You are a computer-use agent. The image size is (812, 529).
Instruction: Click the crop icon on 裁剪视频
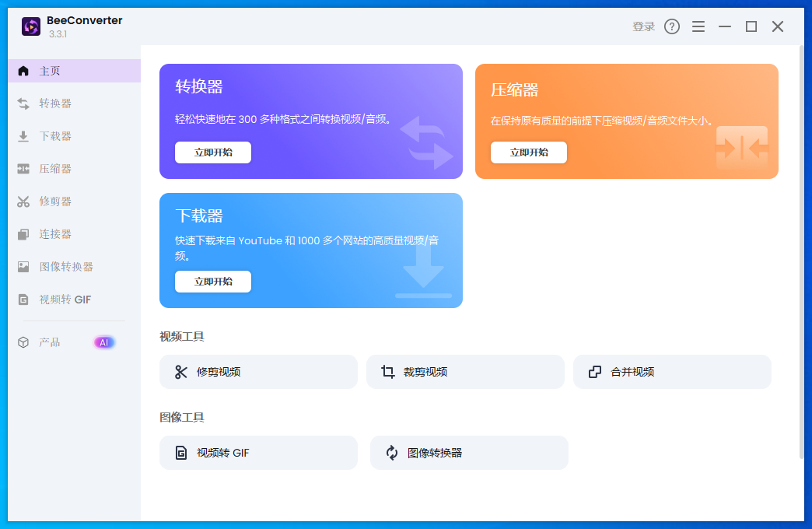coord(388,372)
